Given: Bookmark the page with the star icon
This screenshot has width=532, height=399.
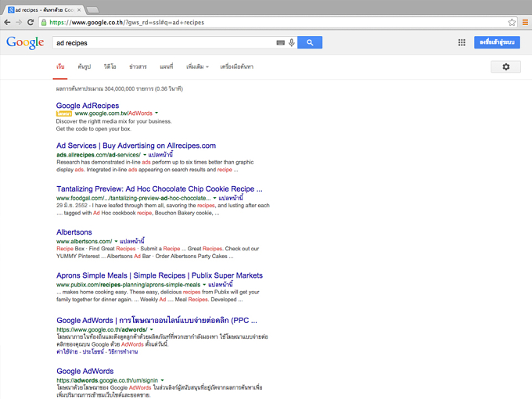Looking at the screenshot, I should 512,23.
